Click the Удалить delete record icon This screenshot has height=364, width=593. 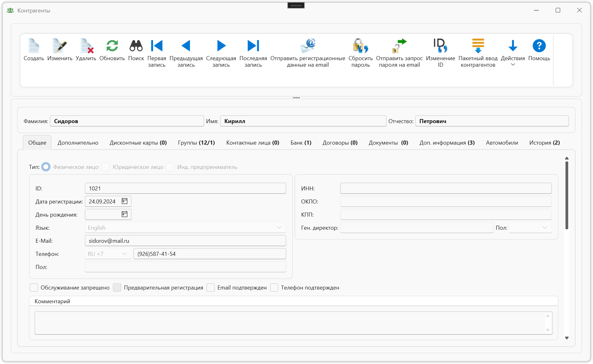point(86,46)
